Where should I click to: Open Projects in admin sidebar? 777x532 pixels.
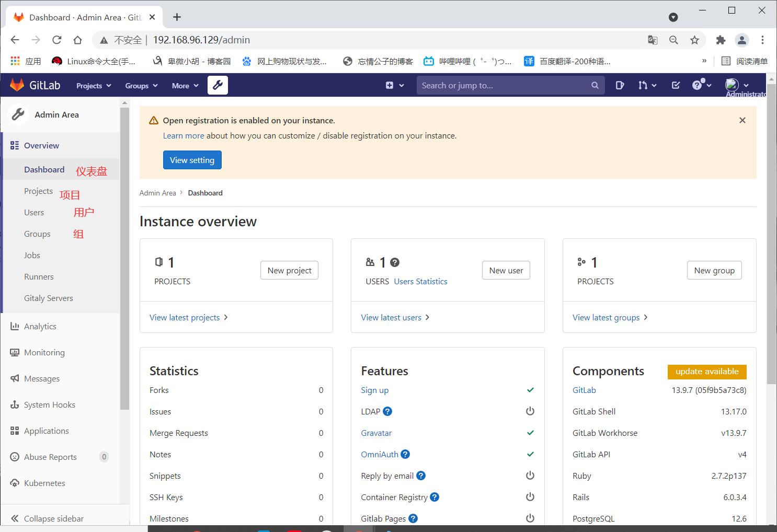coord(38,191)
